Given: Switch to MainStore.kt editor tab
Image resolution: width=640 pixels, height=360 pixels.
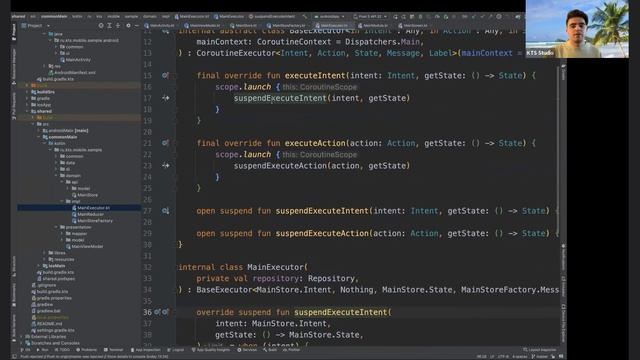Looking at the screenshot, I should pos(244,25).
